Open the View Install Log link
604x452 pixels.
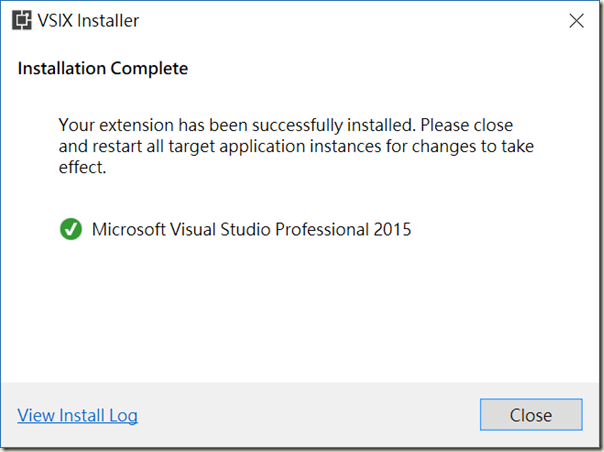pos(77,415)
